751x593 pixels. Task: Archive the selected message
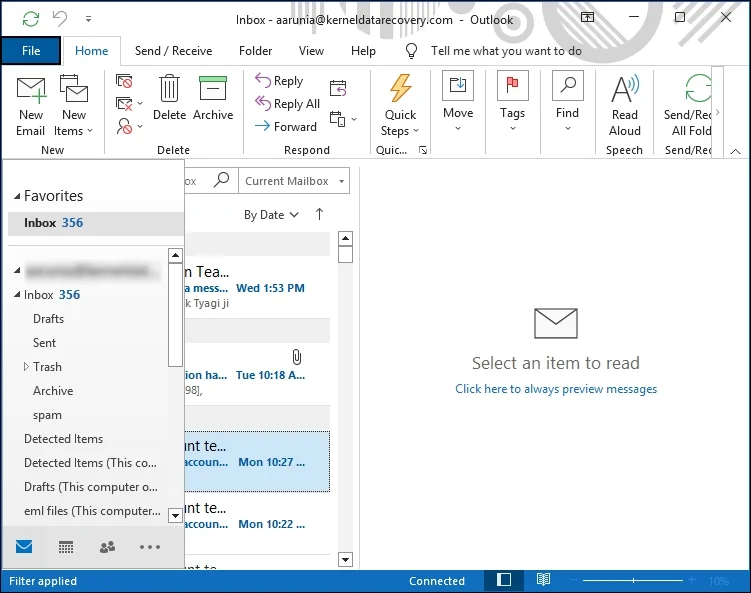coord(213,97)
